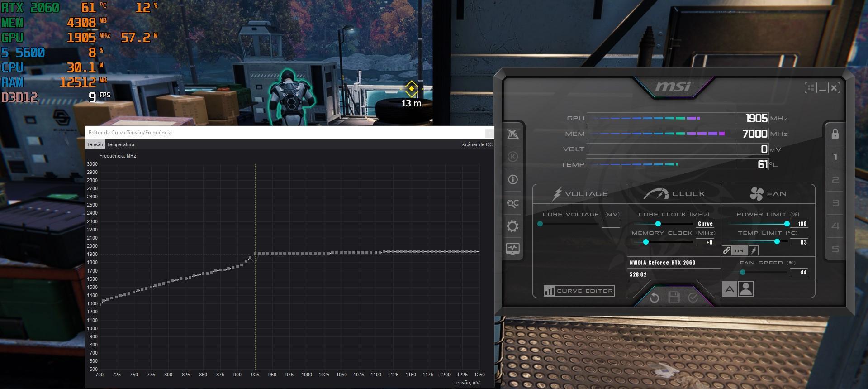Click the NVIDIA GeForce RTX 2060 label

[x=662, y=263]
